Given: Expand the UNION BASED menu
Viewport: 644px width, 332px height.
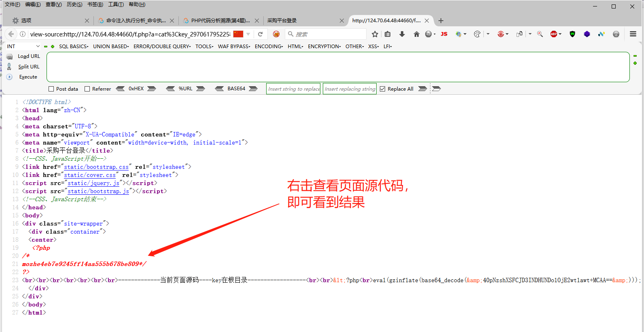Looking at the screenshot, I should 111,47.
